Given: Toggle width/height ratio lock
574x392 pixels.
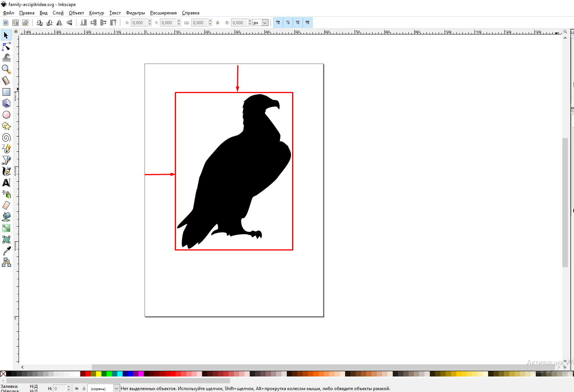Looking at the screenshot, I should coord(218,23).
